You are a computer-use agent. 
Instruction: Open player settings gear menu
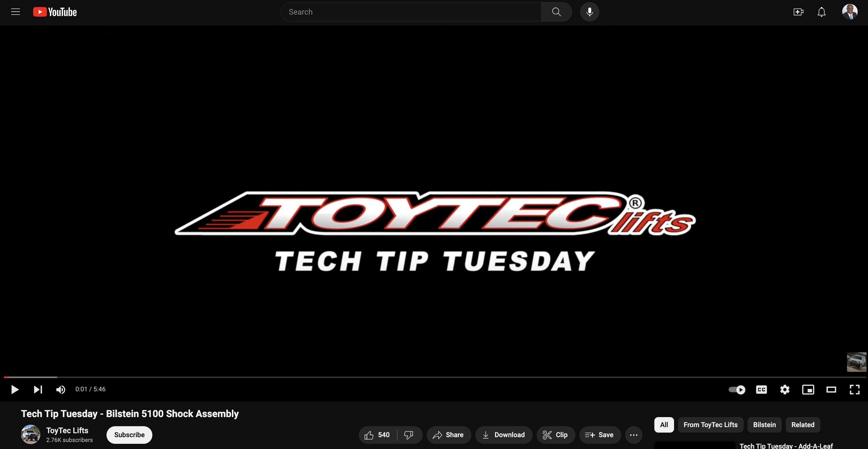click(785, 390)
